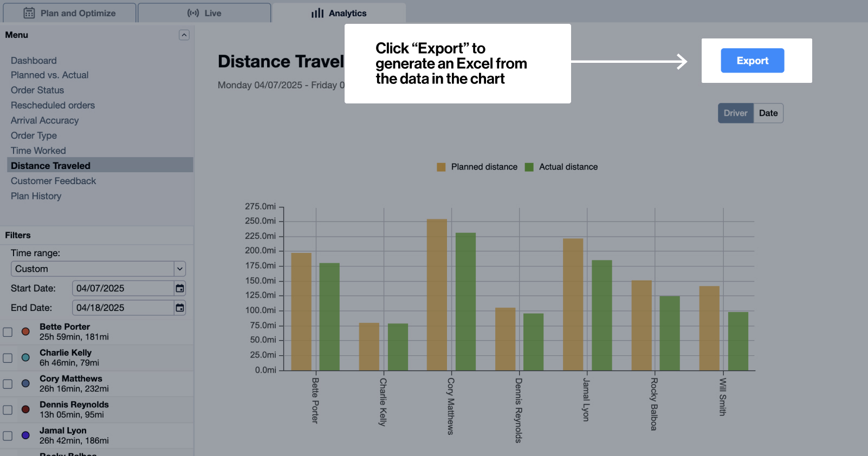Click the Start Date input field
Screen dimensions: 868x456
(x=123, y=288)
